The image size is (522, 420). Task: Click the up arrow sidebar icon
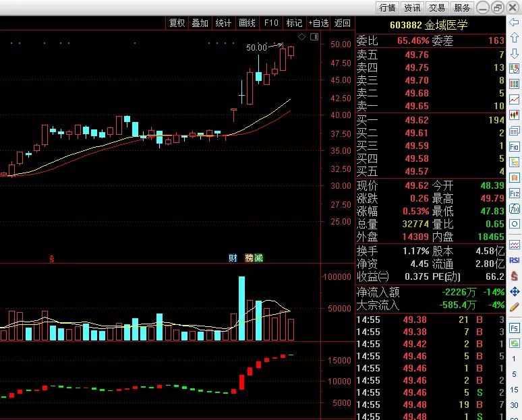coord(514,37)
